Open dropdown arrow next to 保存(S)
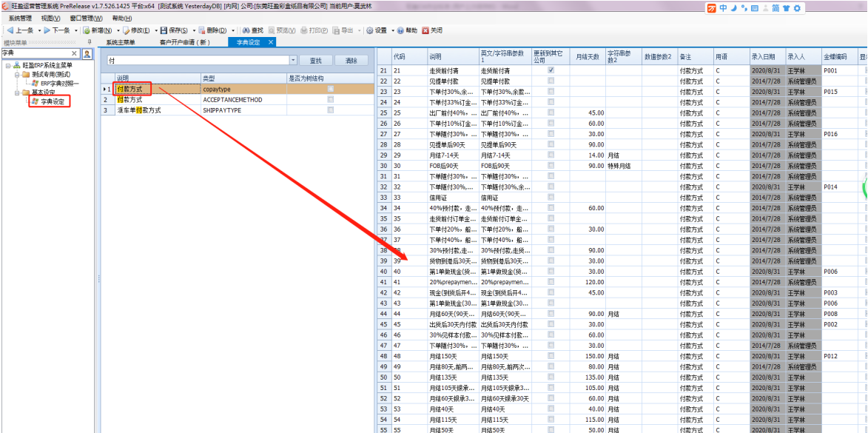The height and width of the screenshot is (433, 868). click(193, 30)
